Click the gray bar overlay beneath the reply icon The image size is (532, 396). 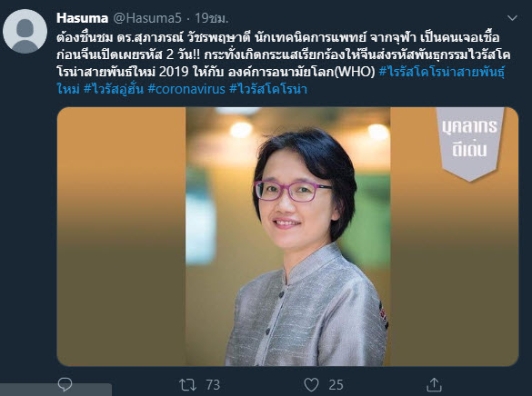tap(56, 390)
